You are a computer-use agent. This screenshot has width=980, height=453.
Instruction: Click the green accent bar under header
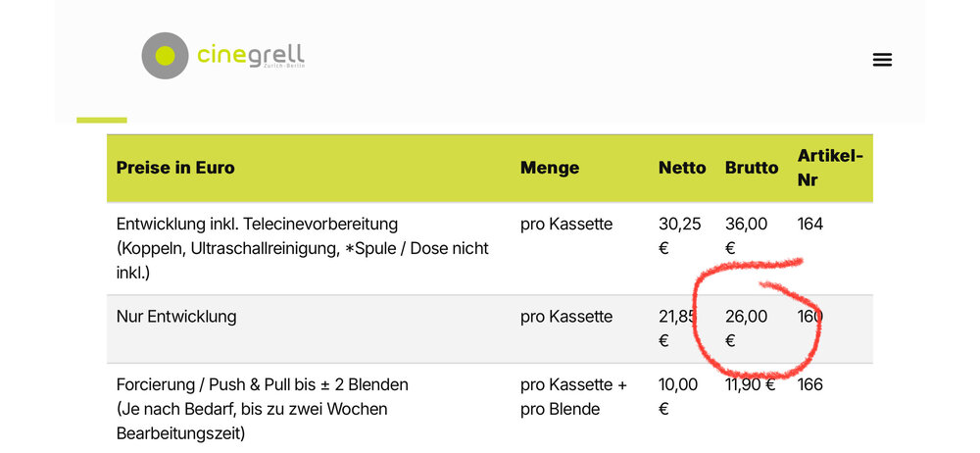click(102, 120)
